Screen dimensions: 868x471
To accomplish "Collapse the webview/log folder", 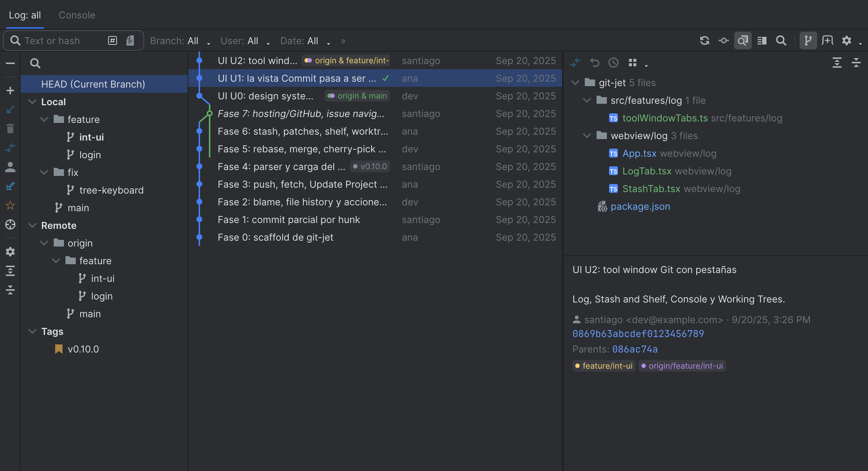I will tap(587, 135).
